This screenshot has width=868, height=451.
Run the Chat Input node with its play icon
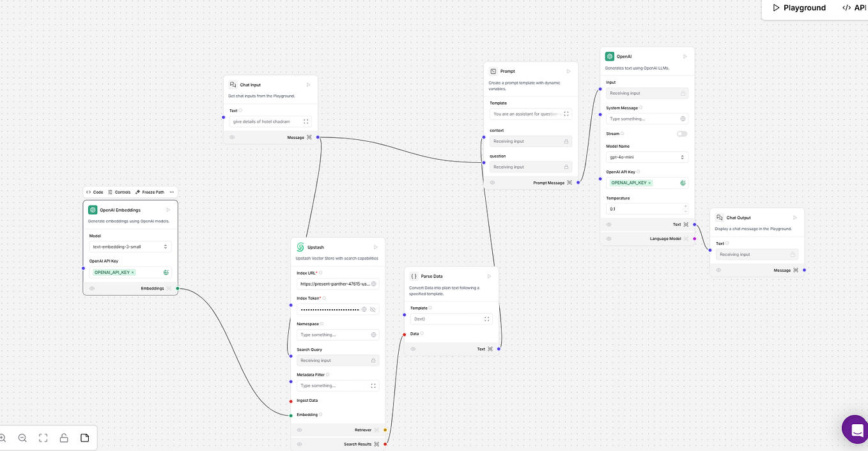[308, 84]
